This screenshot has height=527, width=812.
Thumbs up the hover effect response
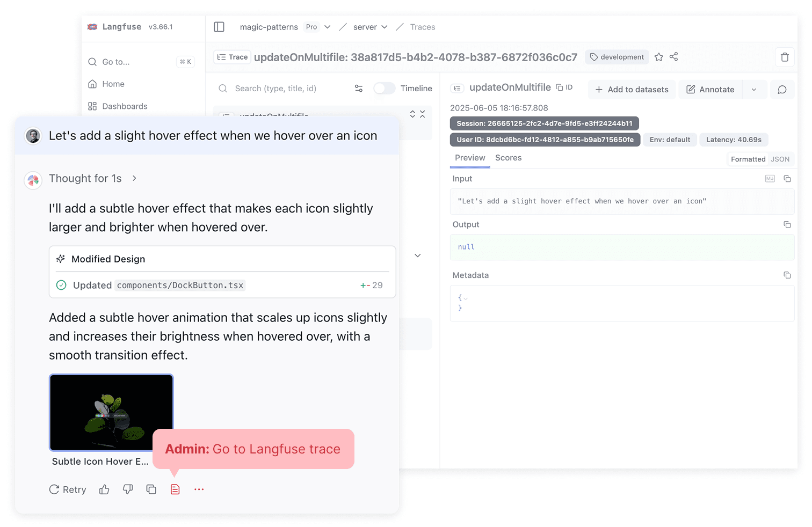104,489
